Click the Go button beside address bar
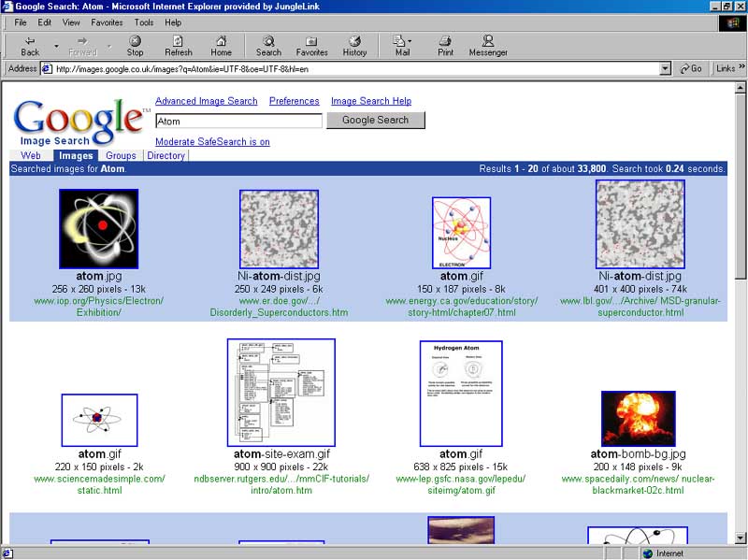The width and height of the screenshot is (748, 560). click(x=691, y=68)
